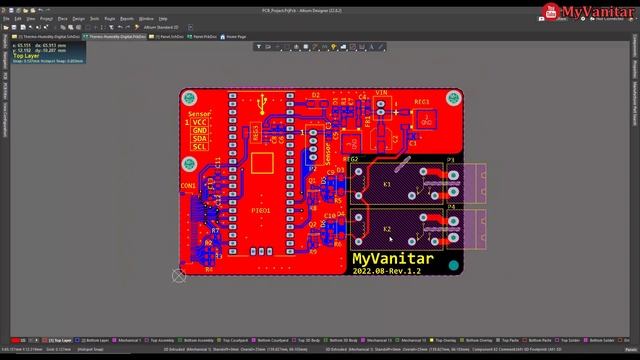Open the PCB Filter side panel tab
The image size is (640, 360).
click(x=5, y=91)
